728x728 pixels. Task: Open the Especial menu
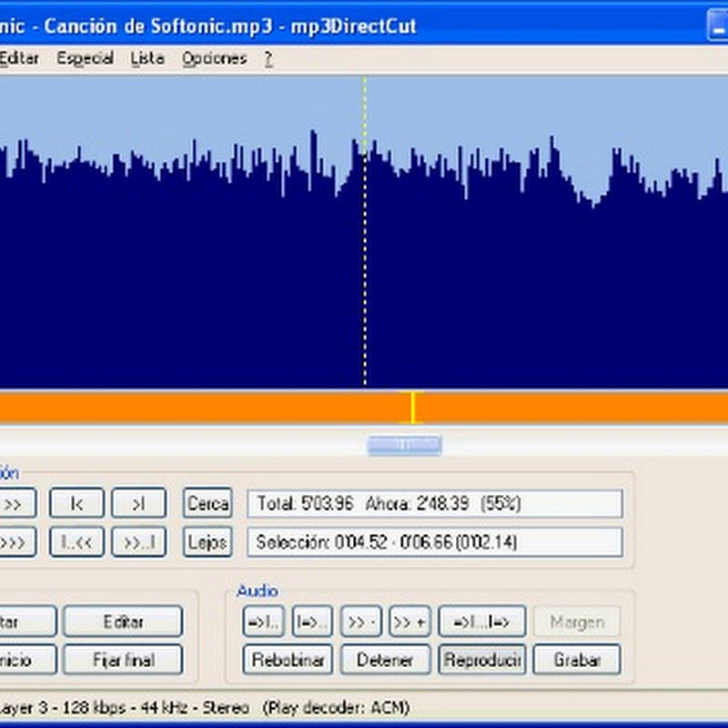point(85,58)
